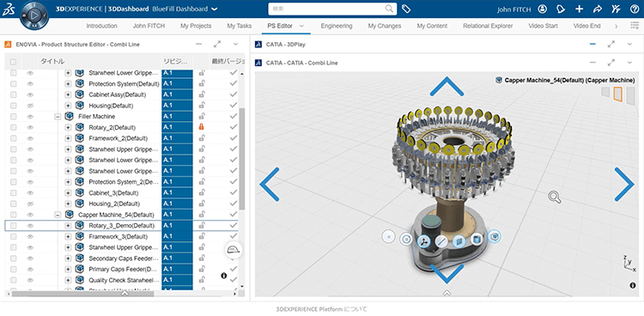Switch to the Engineering tab
Screen dimensions: 644x316
pos(337,26)
